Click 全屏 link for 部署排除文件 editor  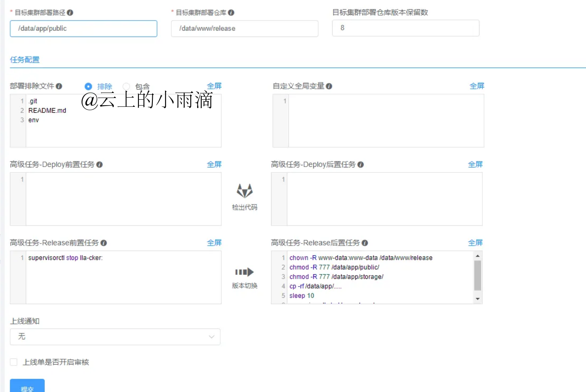(214, 86)
